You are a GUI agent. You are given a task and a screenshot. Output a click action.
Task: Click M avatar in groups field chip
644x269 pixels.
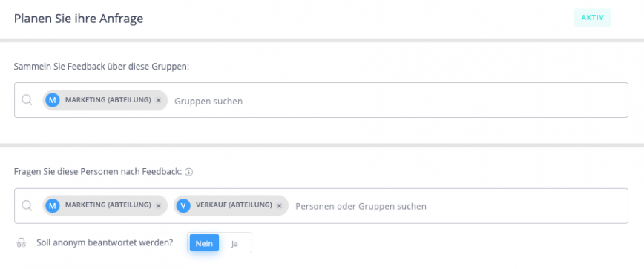pyautogui.click(x=53, y=101)
